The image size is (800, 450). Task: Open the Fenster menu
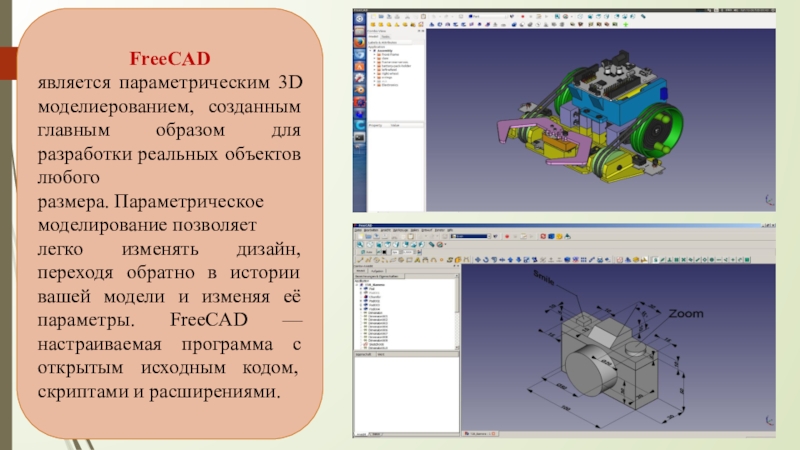[x=439, y=230]
